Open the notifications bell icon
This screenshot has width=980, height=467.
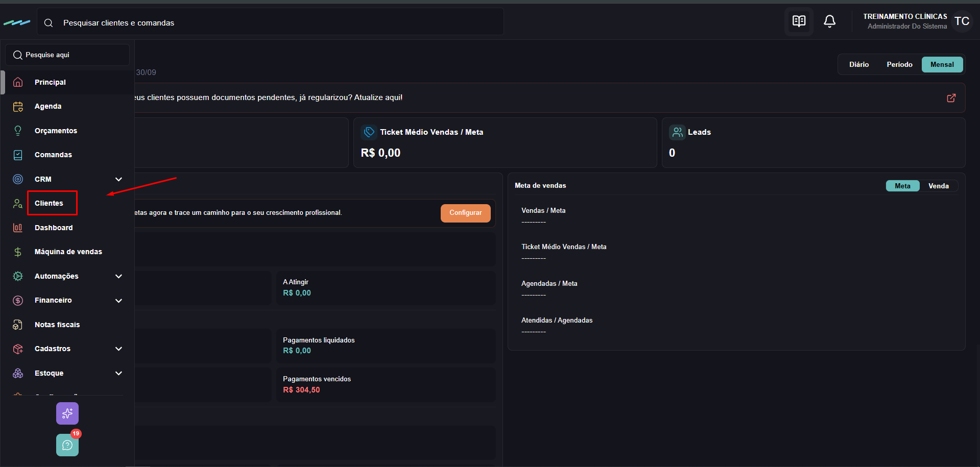829,21
